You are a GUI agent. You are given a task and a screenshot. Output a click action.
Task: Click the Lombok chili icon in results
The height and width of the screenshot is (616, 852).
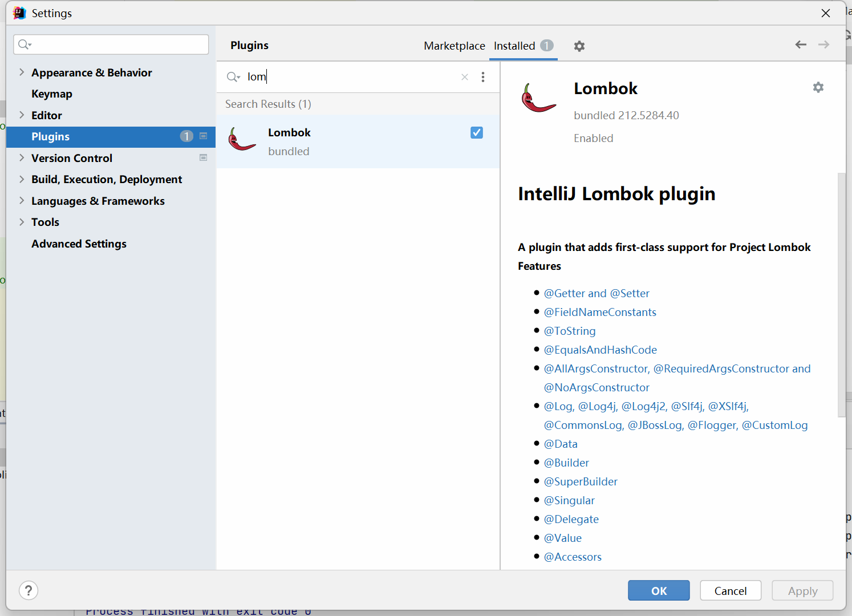[x=242, y=139]
